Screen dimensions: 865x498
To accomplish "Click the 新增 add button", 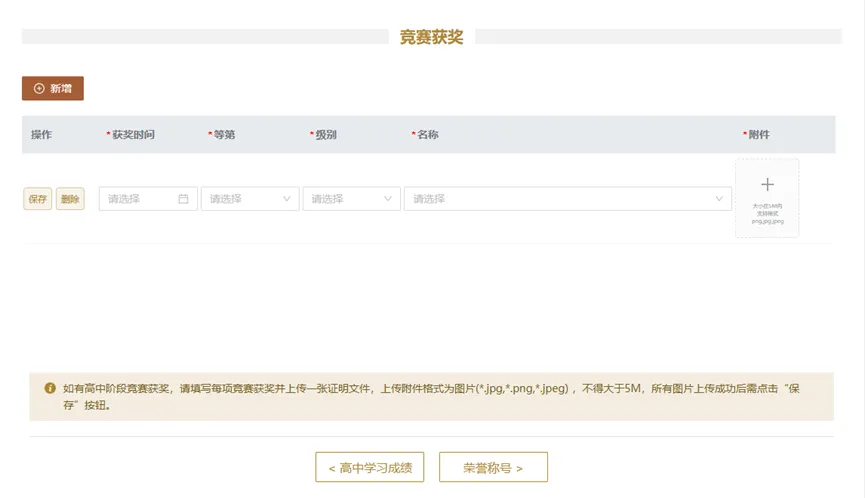I will [x=53, y=88].
